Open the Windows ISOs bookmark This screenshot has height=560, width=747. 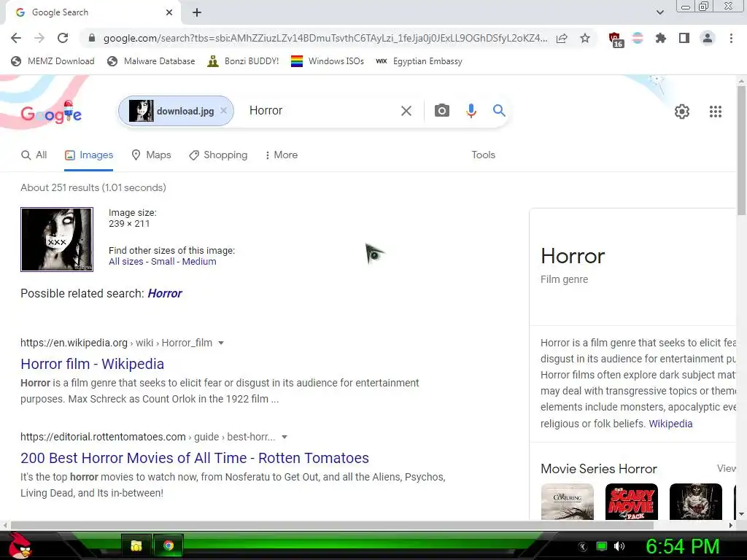coord(328,61)
